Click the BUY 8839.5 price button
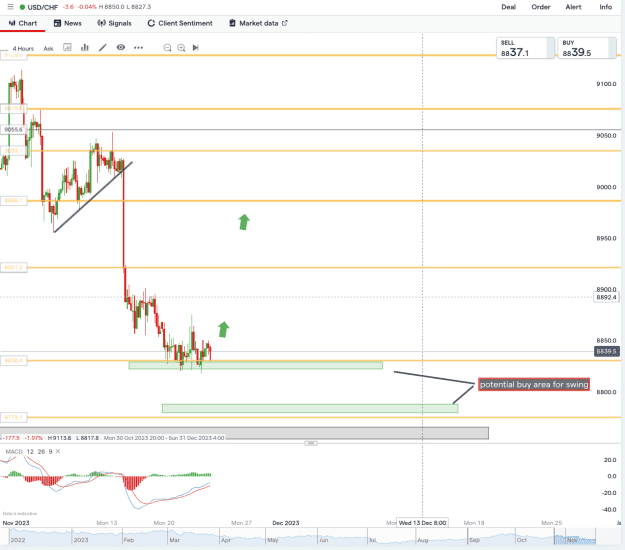Image resolution: width=625 pixels, height=550 pixels. click(x=587, y=48)
